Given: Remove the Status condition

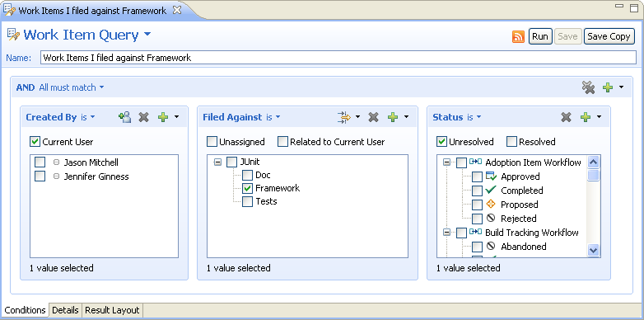Looking at the screenshot, I should point(566,117).
